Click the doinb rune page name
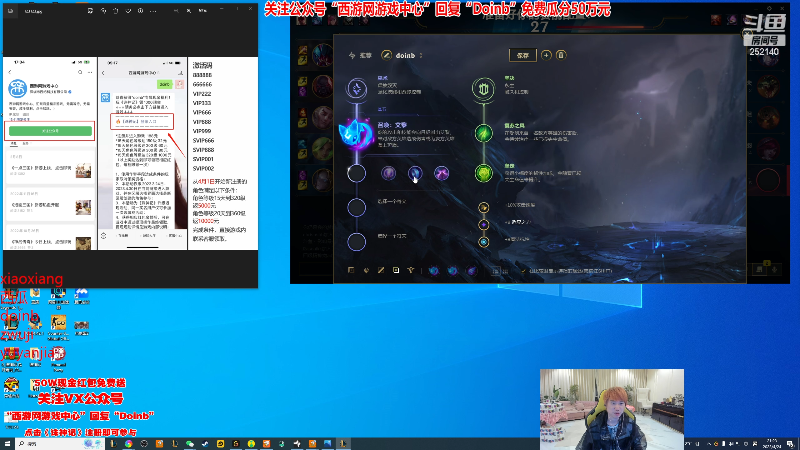This screenshot has height=450, width=800. coord(406,55)
